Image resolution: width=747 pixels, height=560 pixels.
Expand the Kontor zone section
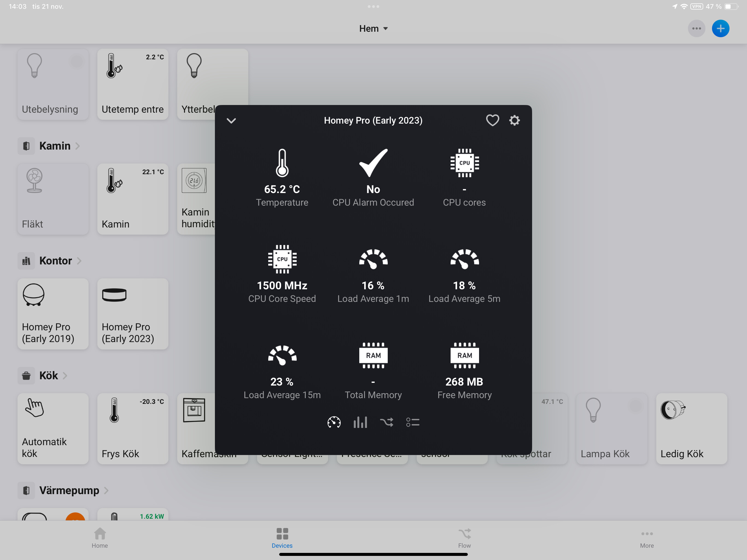[56, 261]
